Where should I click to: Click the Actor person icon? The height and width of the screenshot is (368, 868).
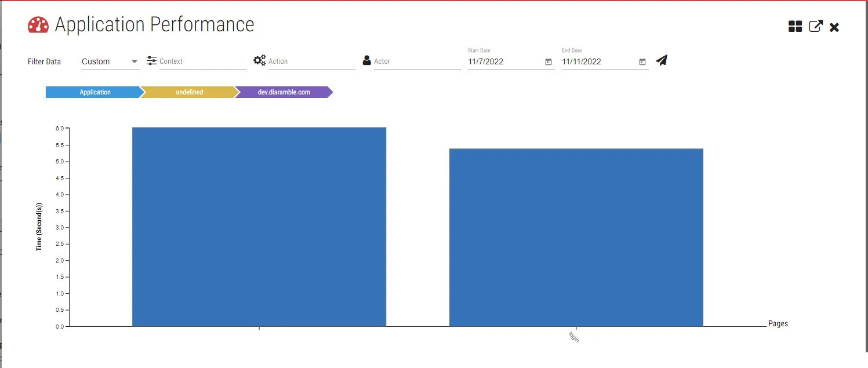click(366, 60)
